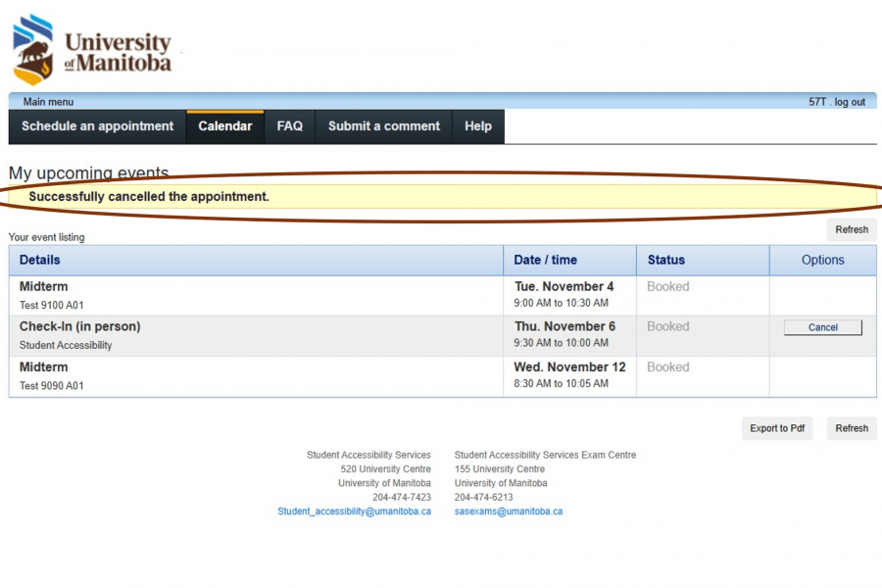Open the Schedule an appointment tab

[97, 126]
